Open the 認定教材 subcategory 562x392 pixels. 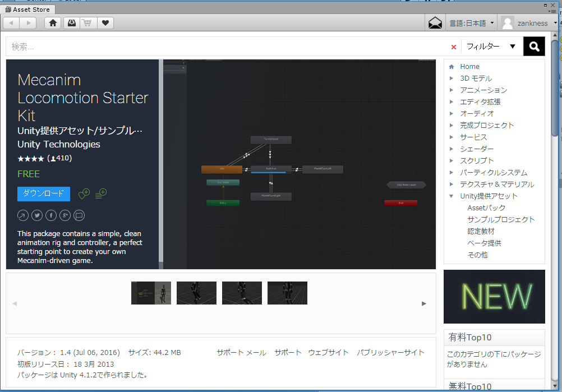tap(481, 231)
